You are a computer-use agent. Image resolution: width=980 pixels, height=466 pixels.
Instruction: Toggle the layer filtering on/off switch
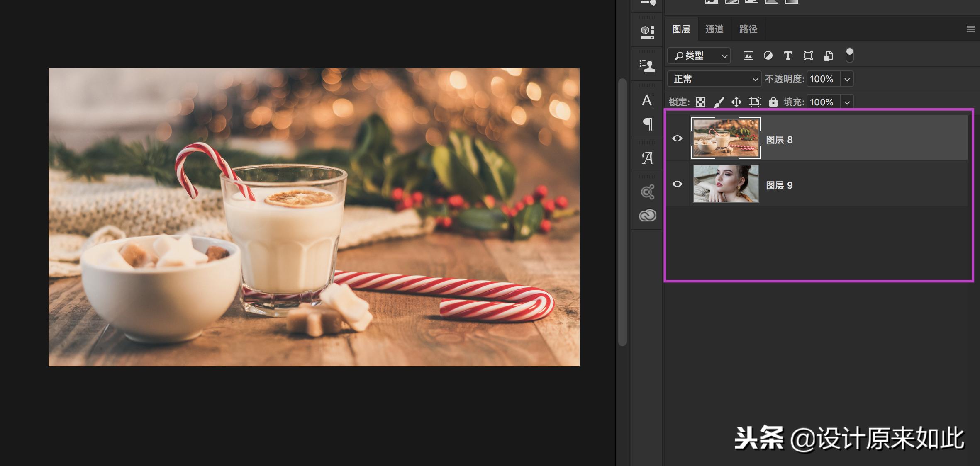[849, 55]
